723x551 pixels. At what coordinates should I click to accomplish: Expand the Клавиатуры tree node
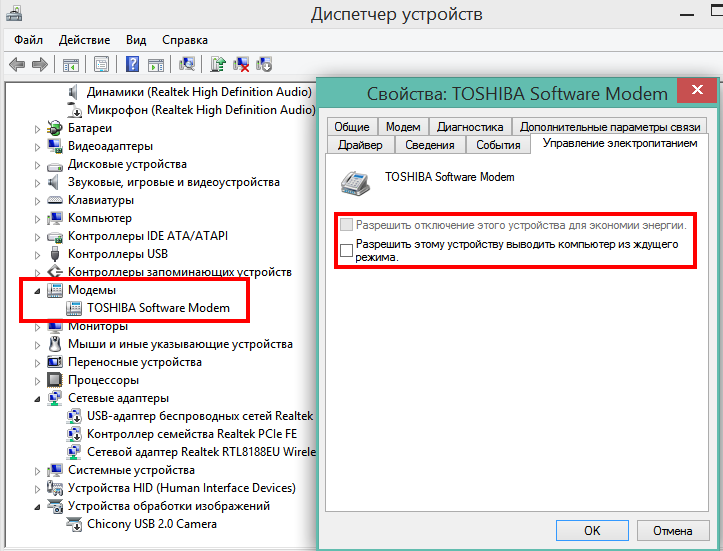click(37, 201)
